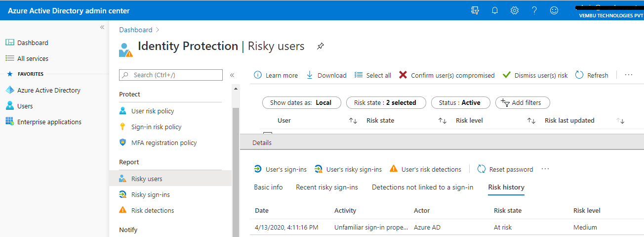This screenshot has height=237, width=644.
Task: Click Confirm user(s) compromised button
Action: (447, 75)
